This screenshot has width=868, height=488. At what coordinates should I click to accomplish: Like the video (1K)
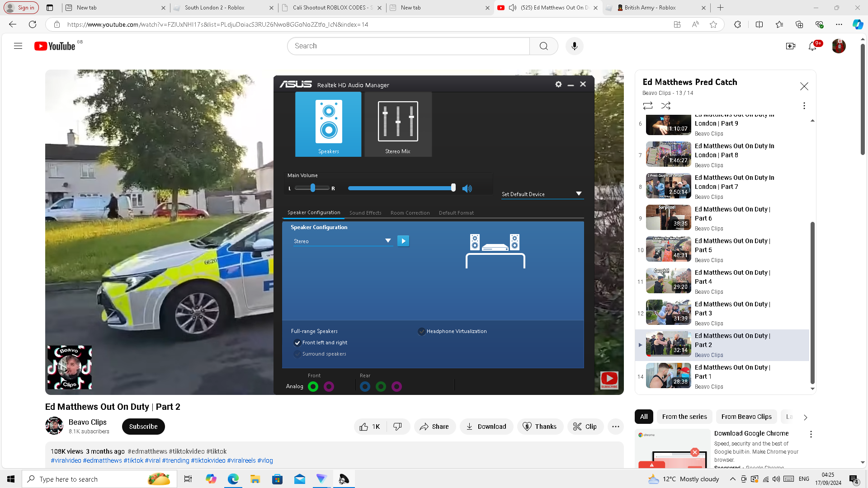(370, 427)
